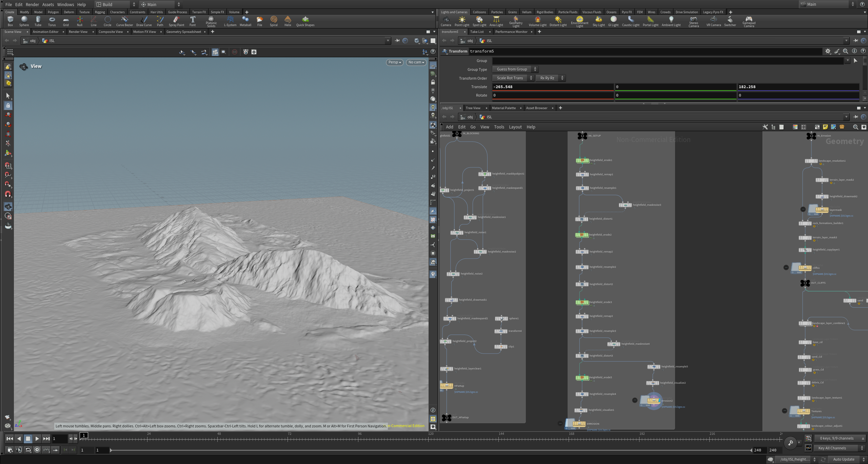
Task: Select the Spray Paint tool
Action: coord(176,21)
